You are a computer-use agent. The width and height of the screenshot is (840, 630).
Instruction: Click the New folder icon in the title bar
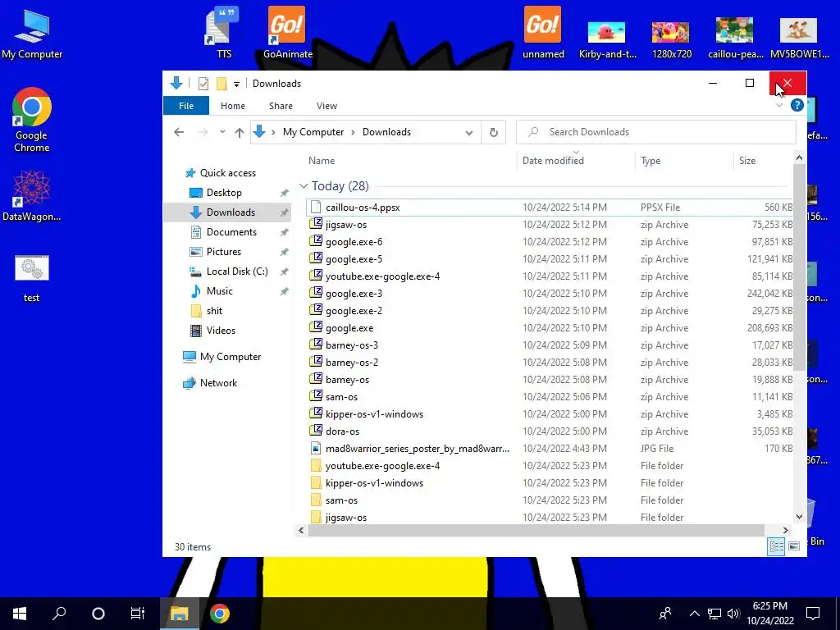tap(221, 84)
